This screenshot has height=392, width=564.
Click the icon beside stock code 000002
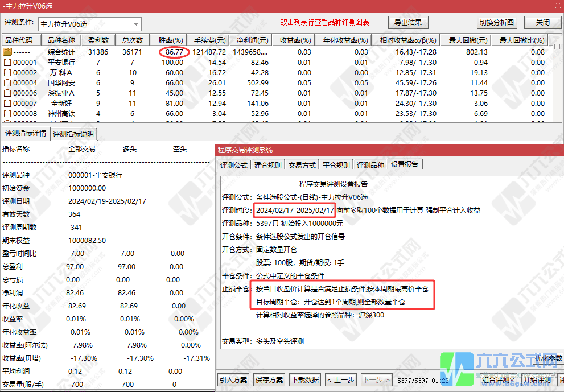pos(7,73)
